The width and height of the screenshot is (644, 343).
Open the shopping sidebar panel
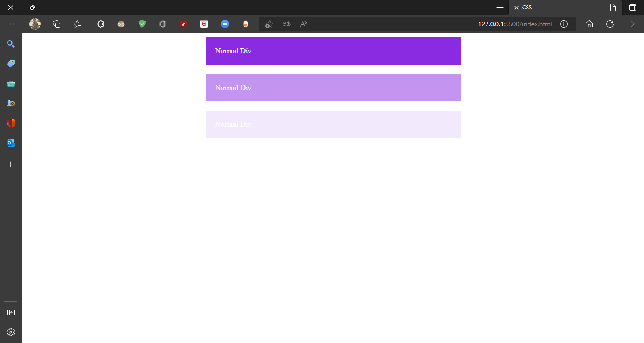[x=11, y=64]
